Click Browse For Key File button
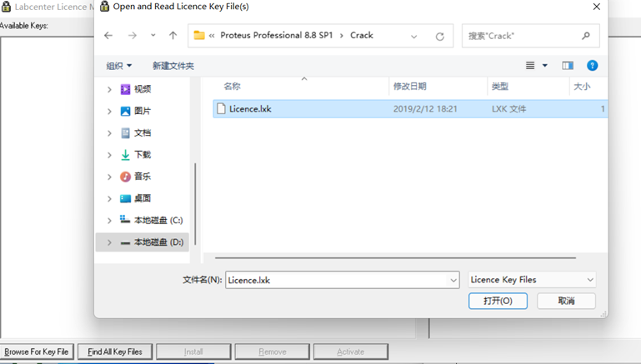Image resolution: width=641 pixels, height=364 pixels. point(37,352)
